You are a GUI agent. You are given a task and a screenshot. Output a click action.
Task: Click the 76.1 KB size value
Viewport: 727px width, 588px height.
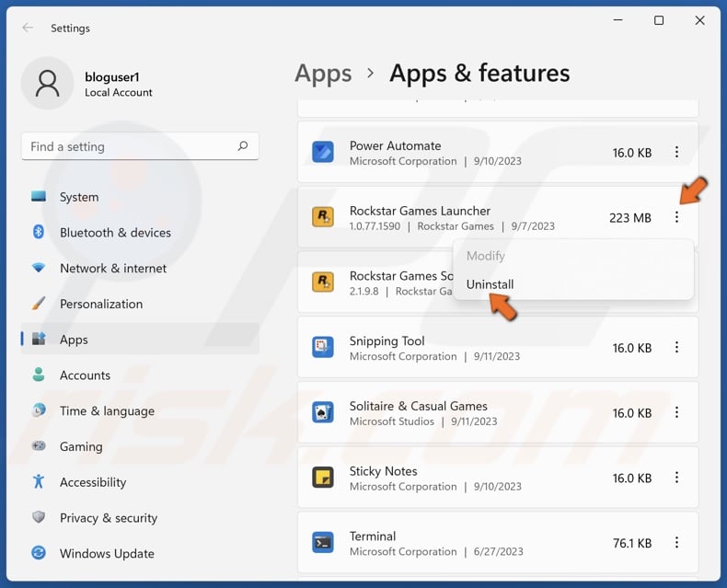point(632,543)
